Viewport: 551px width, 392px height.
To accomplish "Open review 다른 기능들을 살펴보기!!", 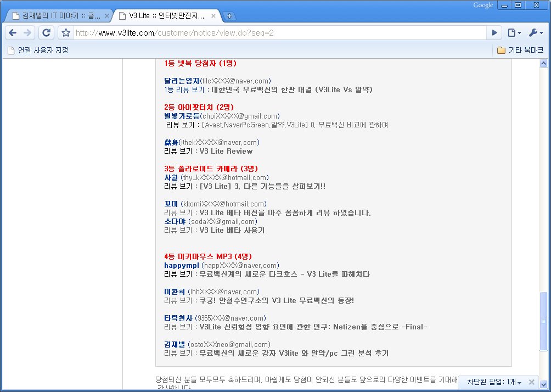I will click(262, 186).
